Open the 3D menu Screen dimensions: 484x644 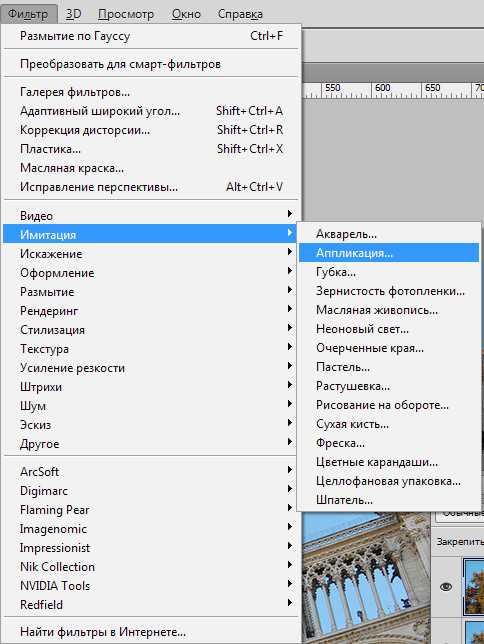tap(74, 14)
